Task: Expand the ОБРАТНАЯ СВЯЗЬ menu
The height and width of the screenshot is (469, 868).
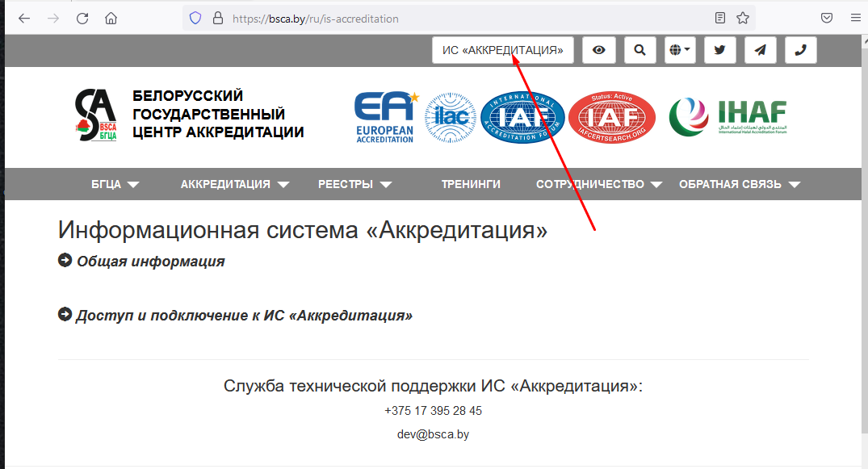Action: click(x=740, y=184)
